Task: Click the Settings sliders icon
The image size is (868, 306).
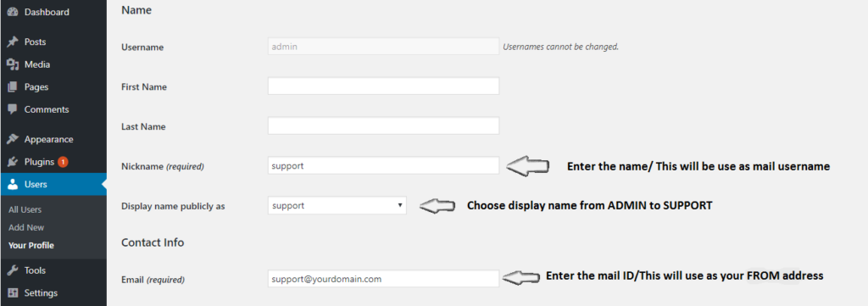Action: coord(12,292)
